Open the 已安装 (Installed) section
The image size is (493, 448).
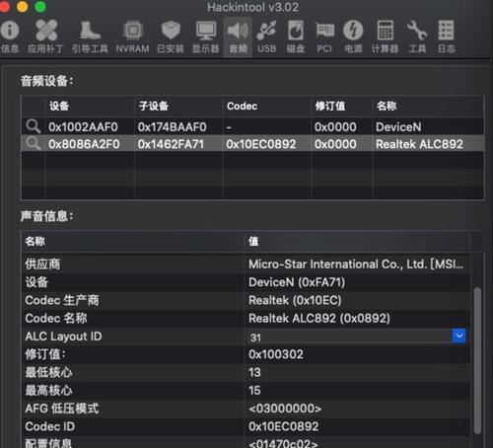pos(171,37)
